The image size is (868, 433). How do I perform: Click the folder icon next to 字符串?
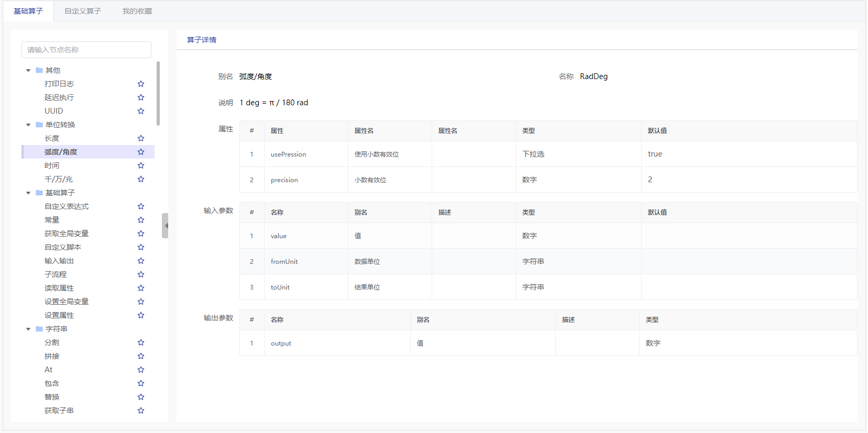pyautogui.click(x=39, y=329)
